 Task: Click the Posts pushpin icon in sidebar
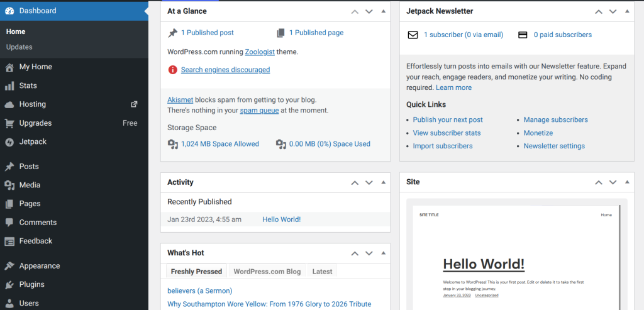pos(9,167)
